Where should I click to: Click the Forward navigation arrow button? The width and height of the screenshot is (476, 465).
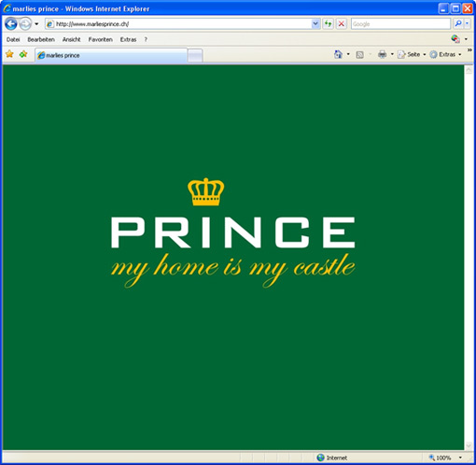(x=25, y=24)
